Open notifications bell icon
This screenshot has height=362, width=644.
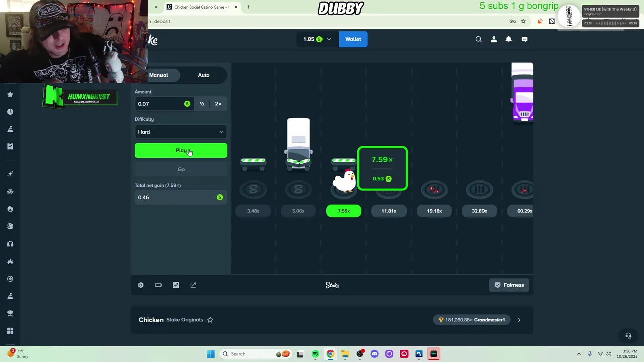509,39
